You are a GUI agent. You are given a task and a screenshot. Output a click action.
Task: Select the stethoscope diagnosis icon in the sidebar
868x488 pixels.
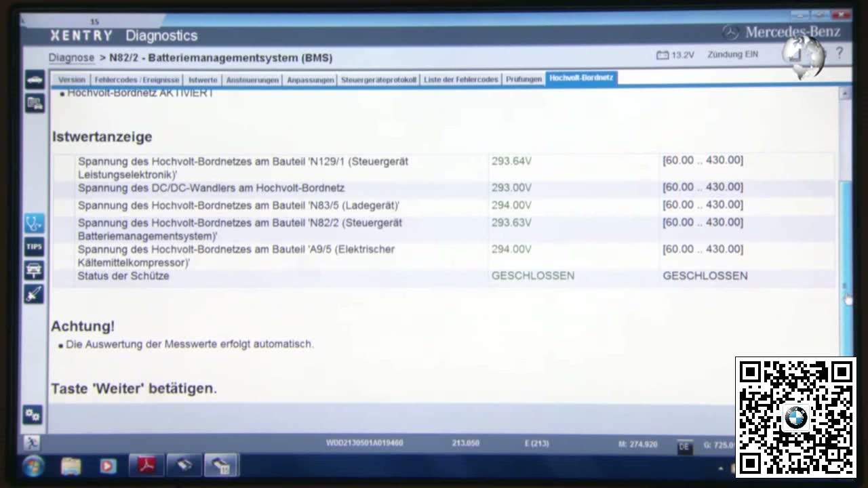point(35,223)
